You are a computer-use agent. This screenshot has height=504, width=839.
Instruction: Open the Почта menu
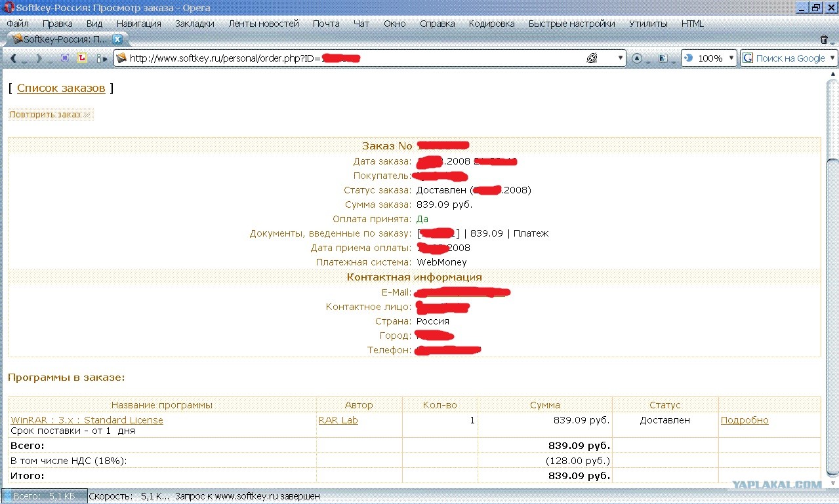tap(326, 24)
